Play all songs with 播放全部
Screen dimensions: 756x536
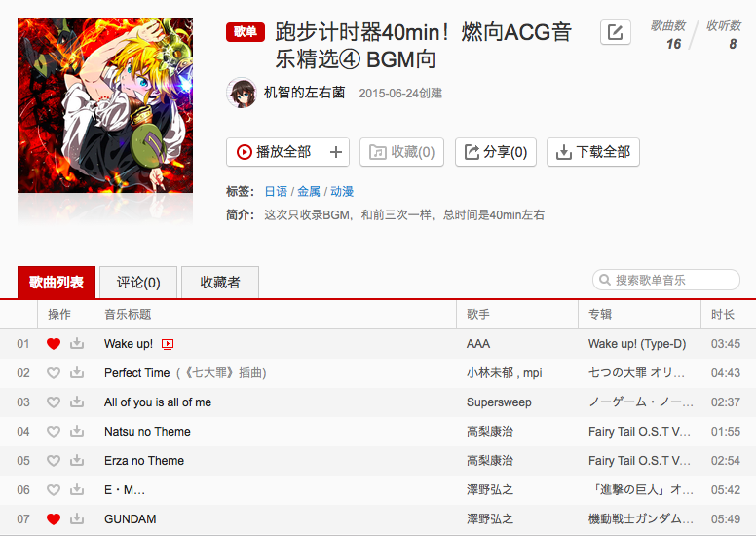click(x=274, y=152)
